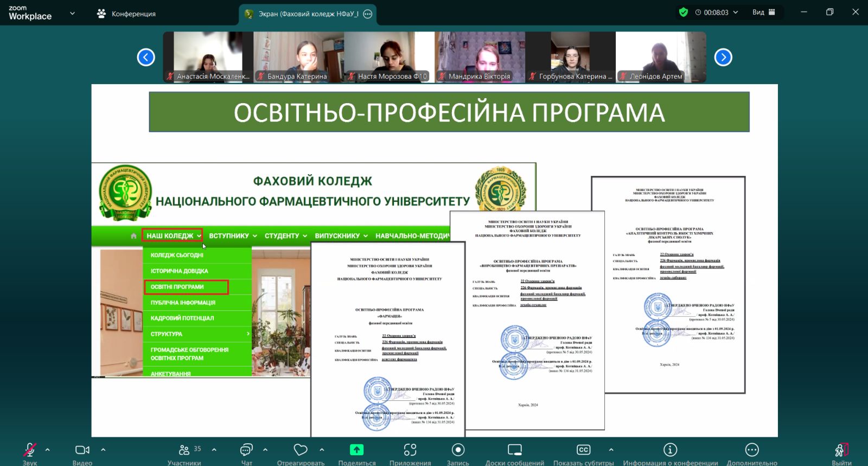Click the green Поделиться share screen icon

pos(356,450)
